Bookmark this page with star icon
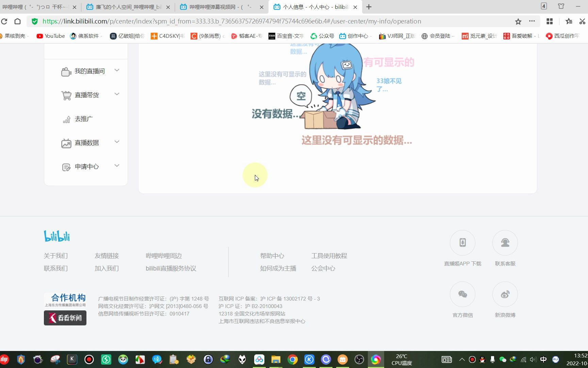This screenshot has width=588, height=368. click(518, 21)
